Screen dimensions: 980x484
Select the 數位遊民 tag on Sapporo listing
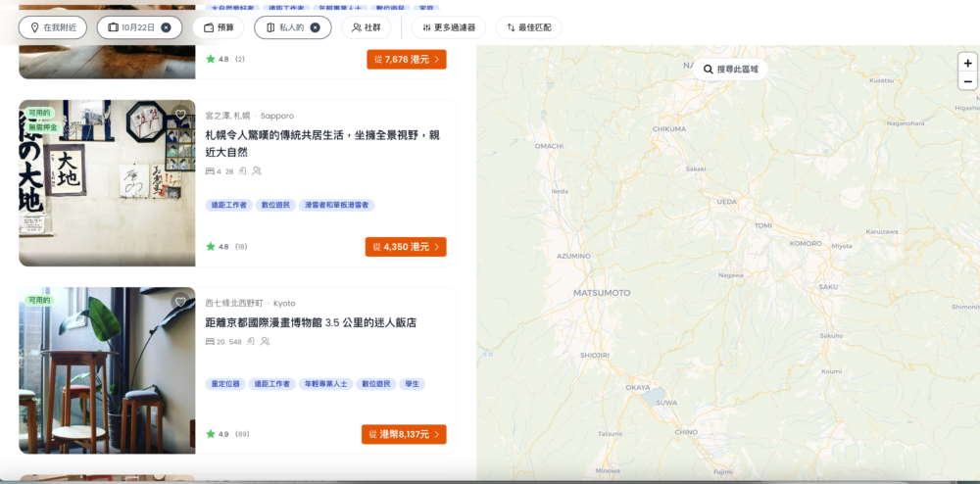pyautogui.click(x=274, y=206)
